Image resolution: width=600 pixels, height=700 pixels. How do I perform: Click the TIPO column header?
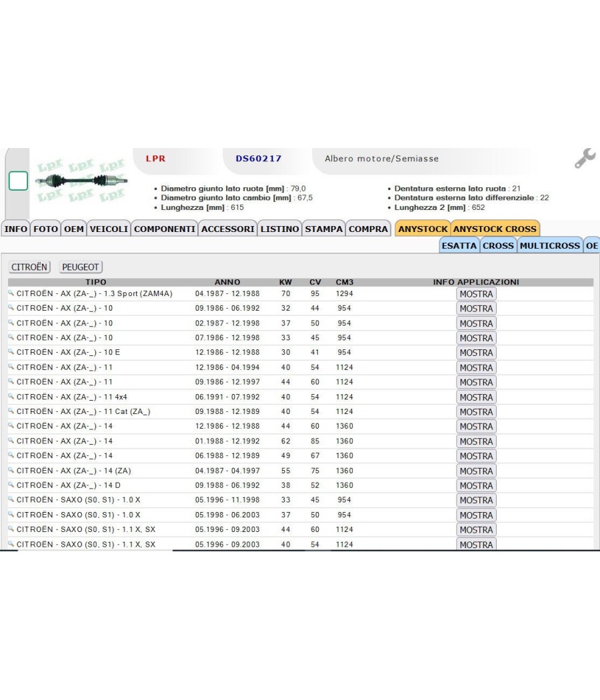pyautogui.click(x=96, y=282)
